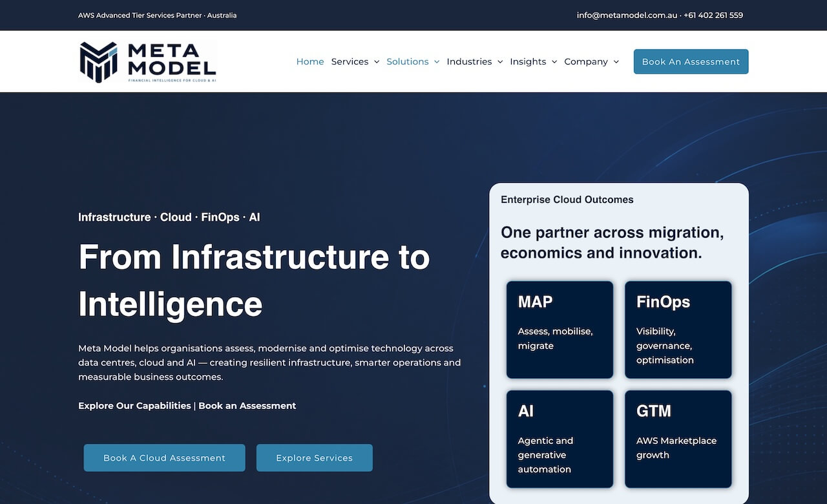This screenshot has height=504, width=827.
Task: Expand the Services dropdown chevron
Action: click(377, 62)
